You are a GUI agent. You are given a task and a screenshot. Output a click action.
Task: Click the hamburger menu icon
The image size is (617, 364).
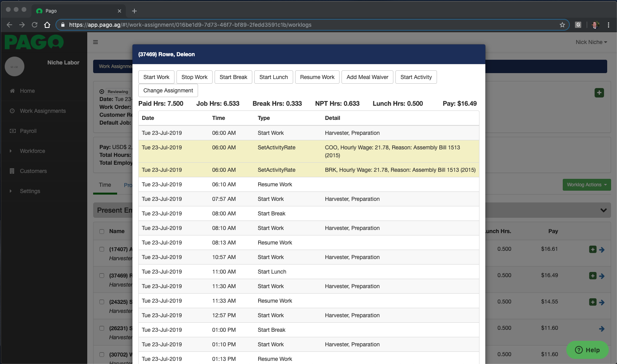click(95, 42)
